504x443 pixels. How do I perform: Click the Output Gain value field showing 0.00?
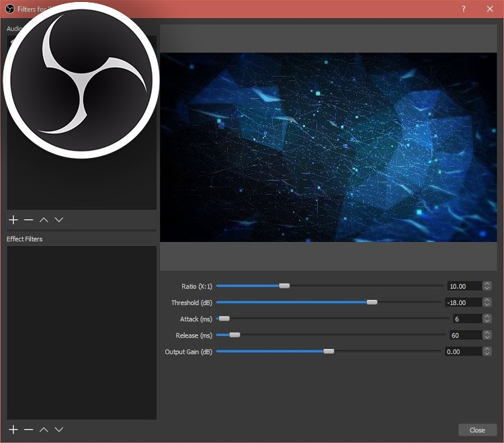464,352
